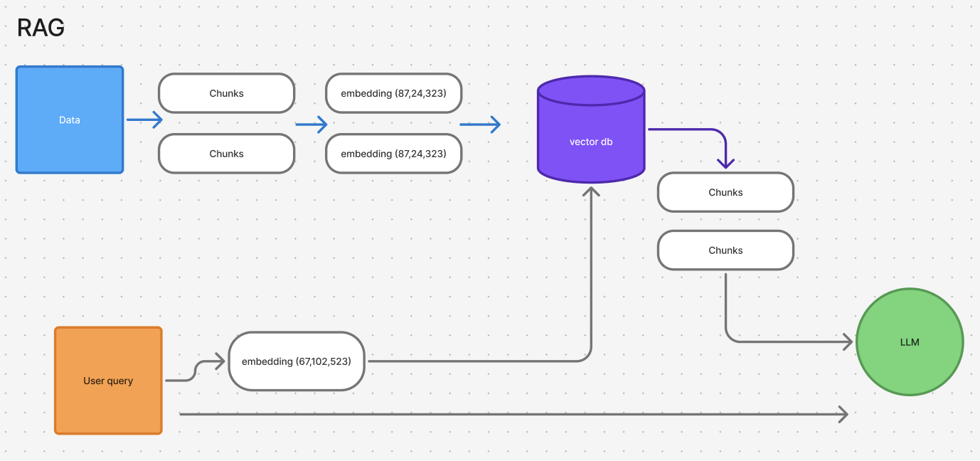
Task: Select the green LLM circle
Action: click(x=910, y=342)
